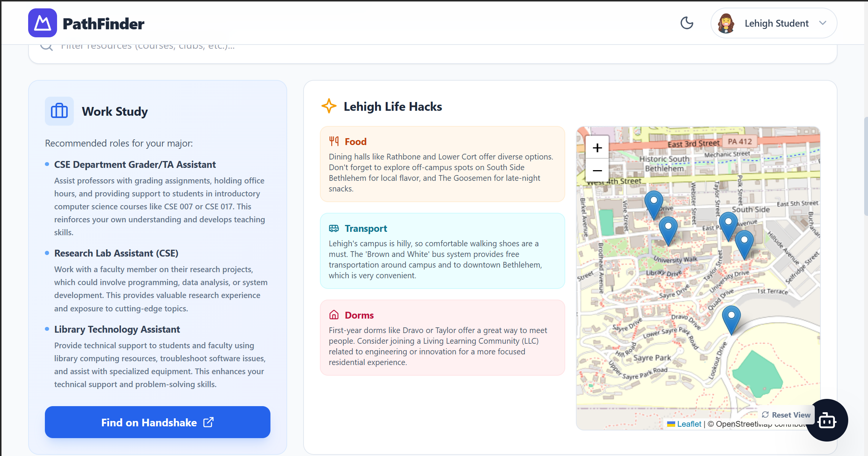
Task: Click the Food utensils icon
Action: tap(334, 142)
